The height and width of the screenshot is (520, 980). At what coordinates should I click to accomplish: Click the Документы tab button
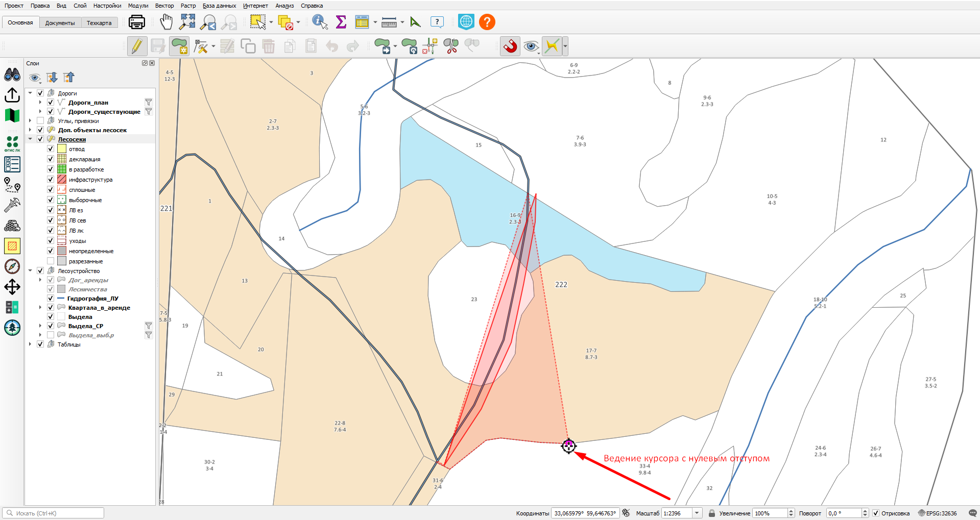60,23
